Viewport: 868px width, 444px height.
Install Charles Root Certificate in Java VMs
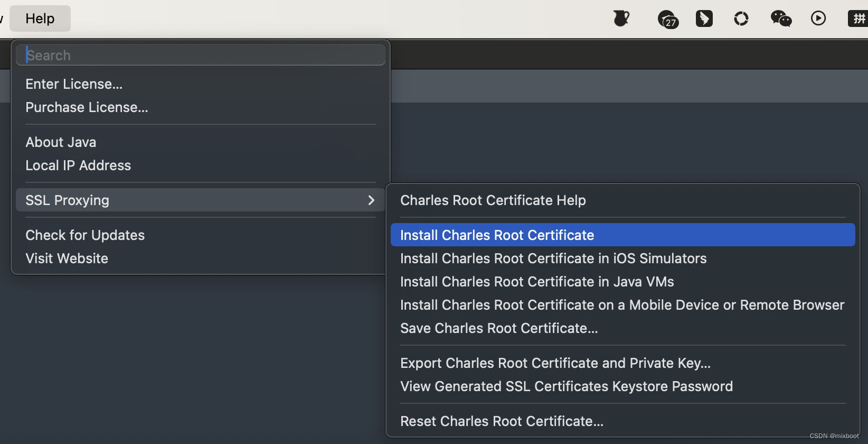click(623, 282)
